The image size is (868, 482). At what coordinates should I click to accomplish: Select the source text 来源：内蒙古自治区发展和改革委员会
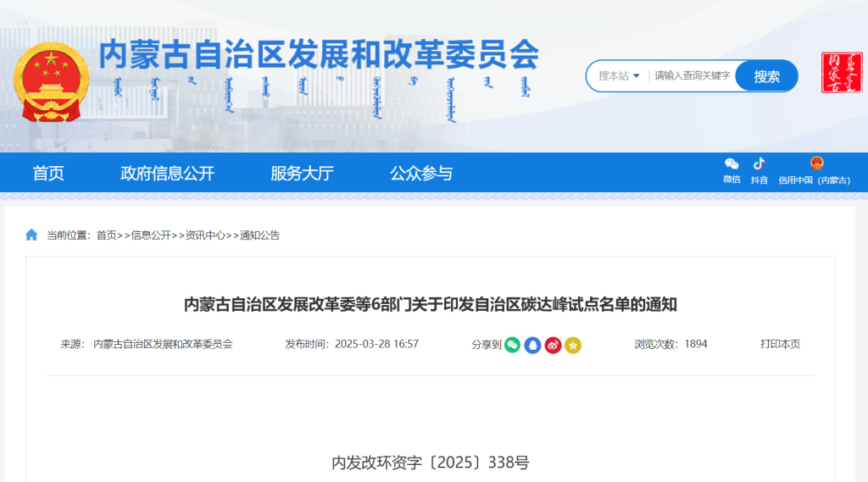tap(146, 344)
